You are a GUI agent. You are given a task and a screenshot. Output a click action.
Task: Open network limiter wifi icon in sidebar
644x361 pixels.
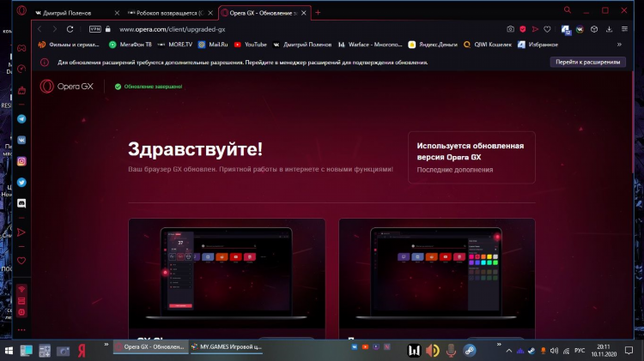coord(21,290)
